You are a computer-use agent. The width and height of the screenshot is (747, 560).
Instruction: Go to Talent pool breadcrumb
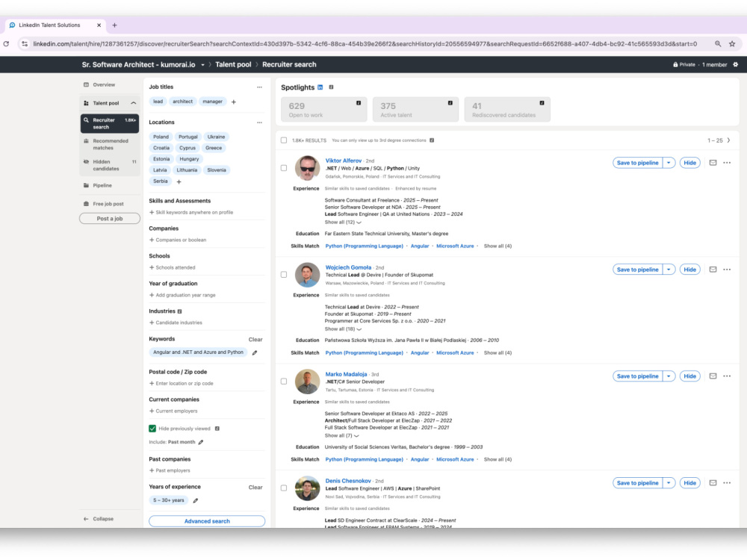point(233,65)
